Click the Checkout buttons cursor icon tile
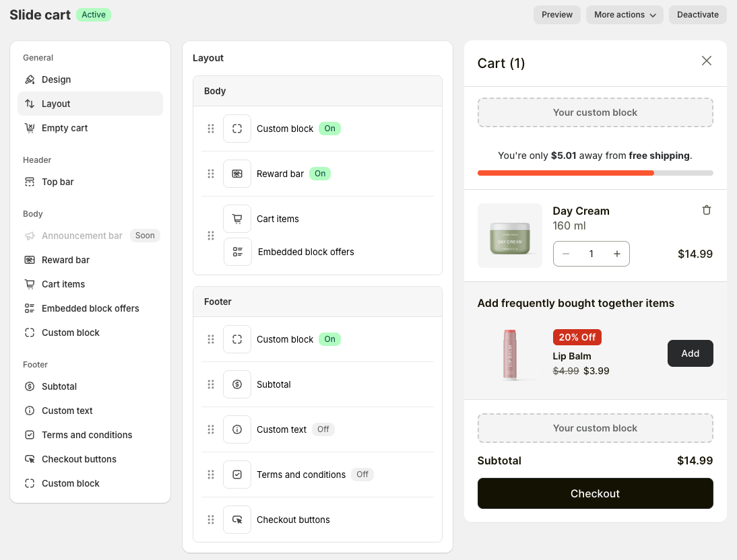This screenshot has height=560, width=737. [x=237, y=520]
